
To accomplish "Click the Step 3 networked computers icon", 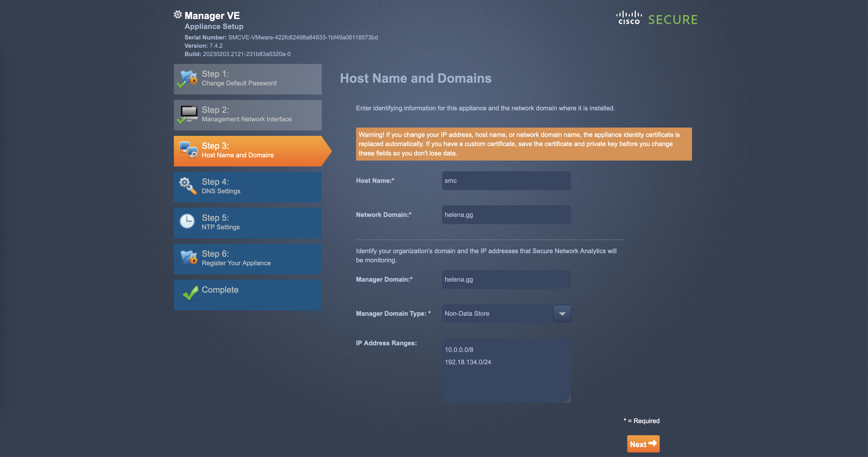I will [188, 150].
